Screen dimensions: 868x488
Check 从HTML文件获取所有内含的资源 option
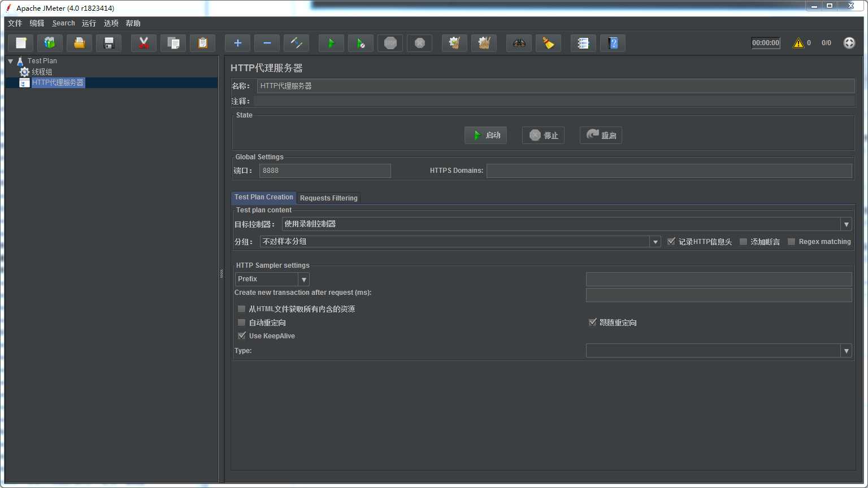coord(242,309)
